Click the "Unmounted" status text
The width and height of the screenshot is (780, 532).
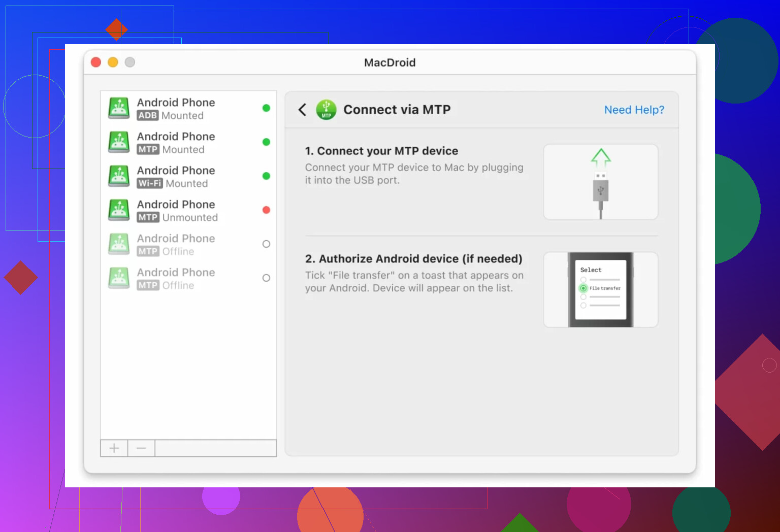(190, 217)
